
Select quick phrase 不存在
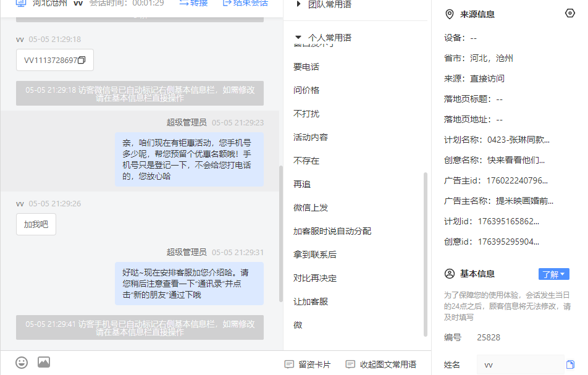(306, 161)
